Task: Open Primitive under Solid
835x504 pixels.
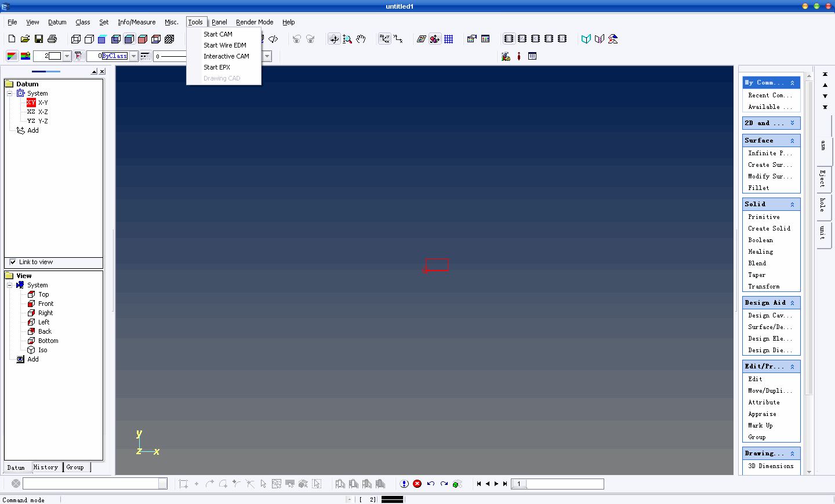Action: (x=764, y=217)
